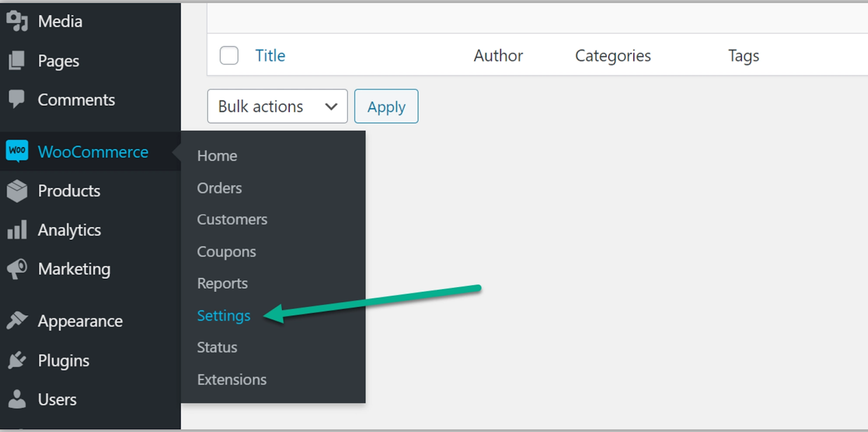Go to the Pages menu label
Viewport: 868px width, 432px height.
59,61
